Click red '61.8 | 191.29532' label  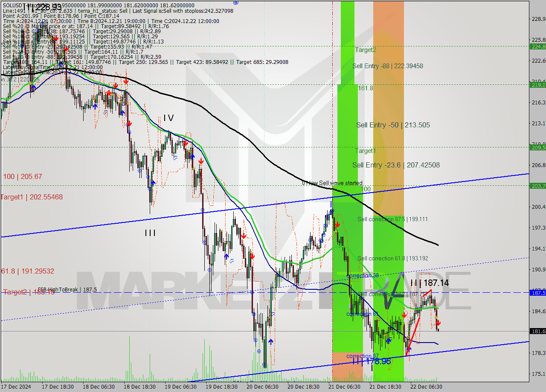pos(28,271)
